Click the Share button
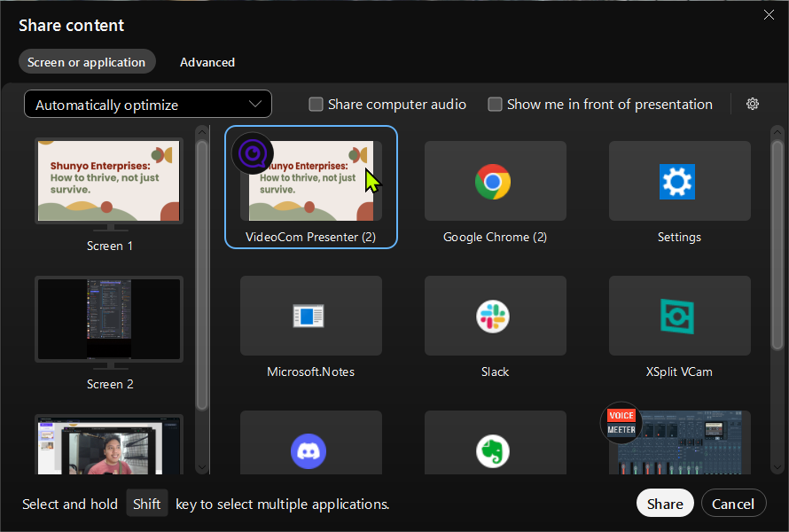 pyautogui.click(x=665, y=504)
